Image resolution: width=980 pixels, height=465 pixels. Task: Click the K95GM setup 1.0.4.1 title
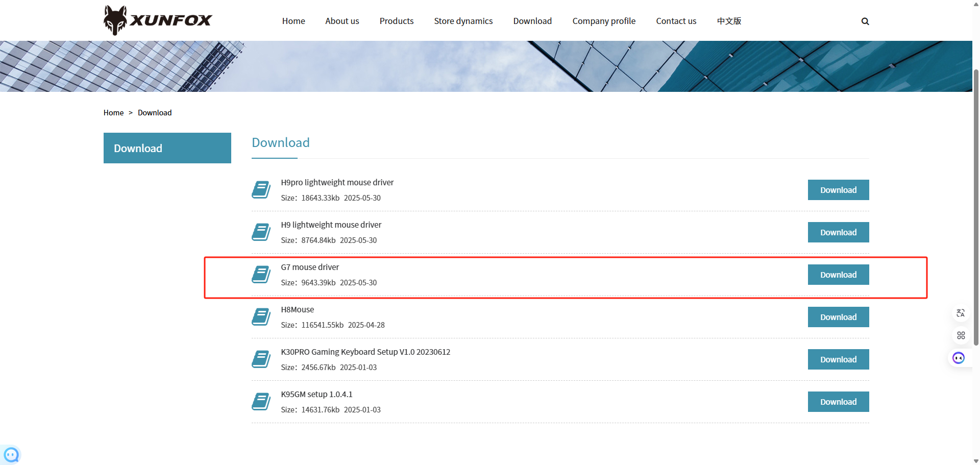[316, 394]
